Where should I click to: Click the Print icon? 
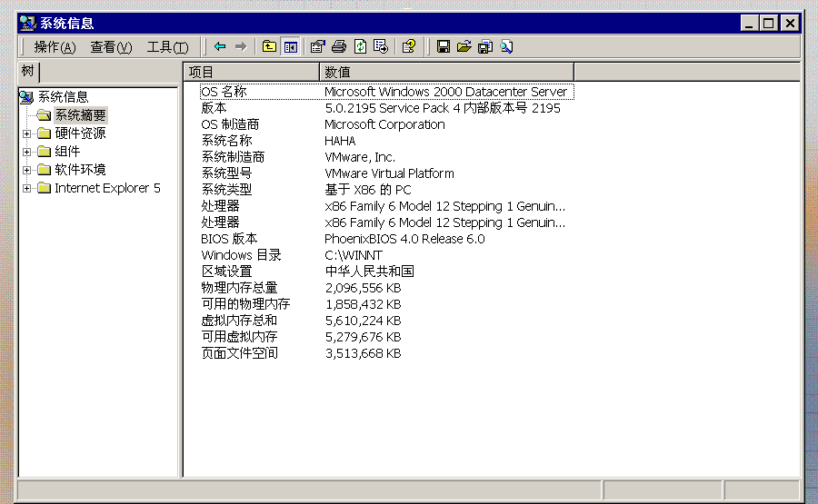click(338, 47)
